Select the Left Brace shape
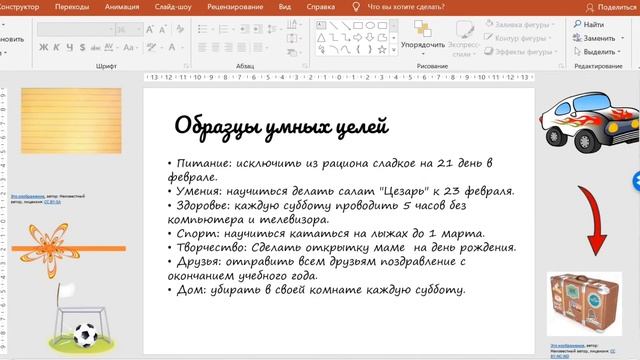The height and width of the screenshot is (360, 640). tap(358, 50)
